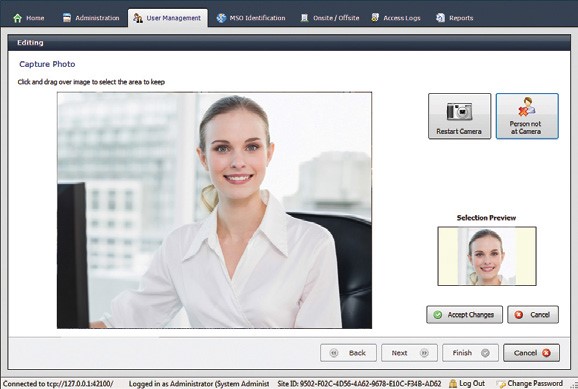Viewport: 578px width, 389px height.
Task: Go to the Access Logs tab
Action: pos(396,18)
